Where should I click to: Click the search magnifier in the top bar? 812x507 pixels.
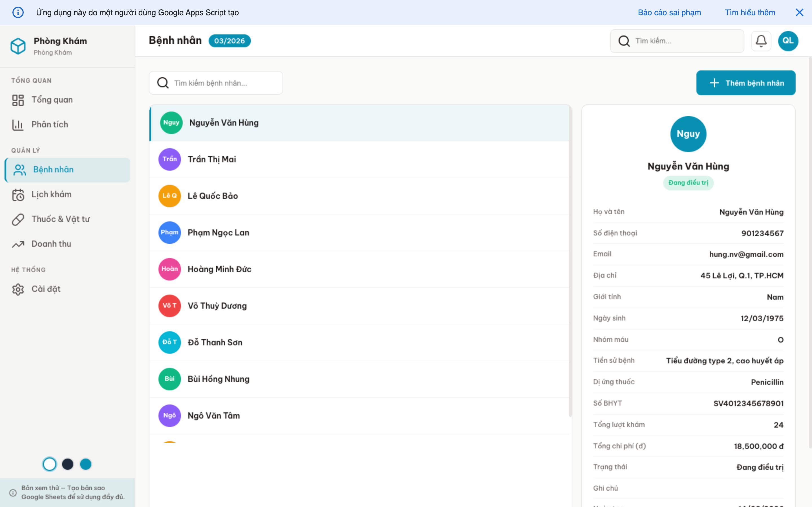[624, 41]
